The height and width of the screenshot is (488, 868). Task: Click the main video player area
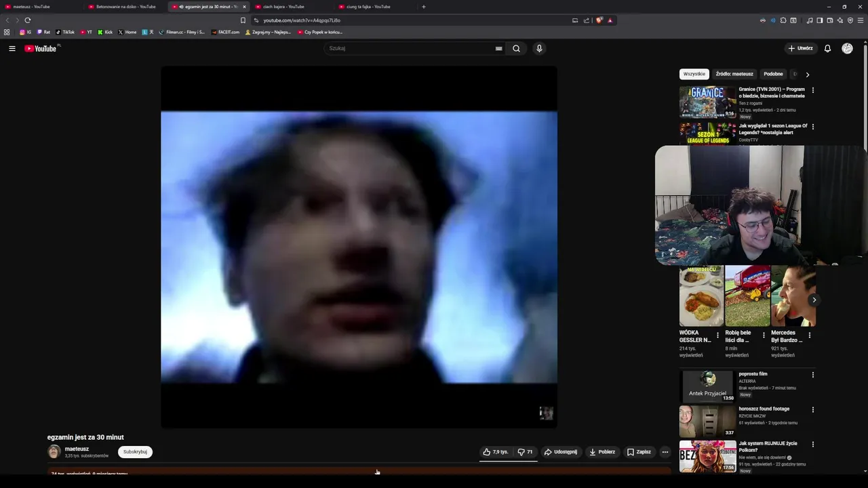[359, 247]
